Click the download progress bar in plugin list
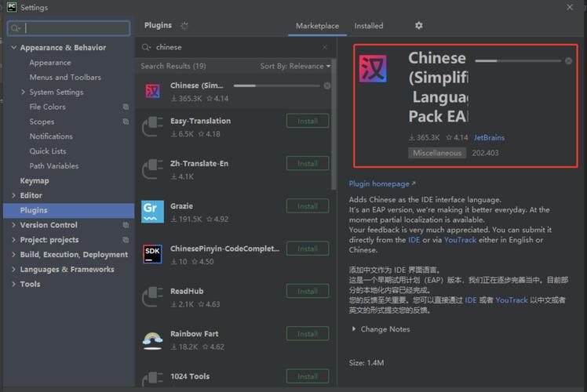Image resolution: width=587 pixels, height=392 pixels. (x=277, y=85)
